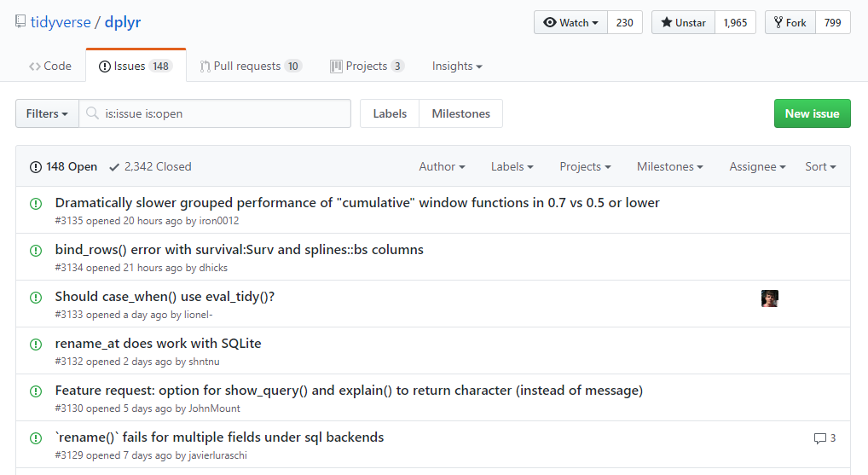Screen dimensions: 868x475
Task: View the 1,965 stargazers count
Action: [x=735, y=23]
